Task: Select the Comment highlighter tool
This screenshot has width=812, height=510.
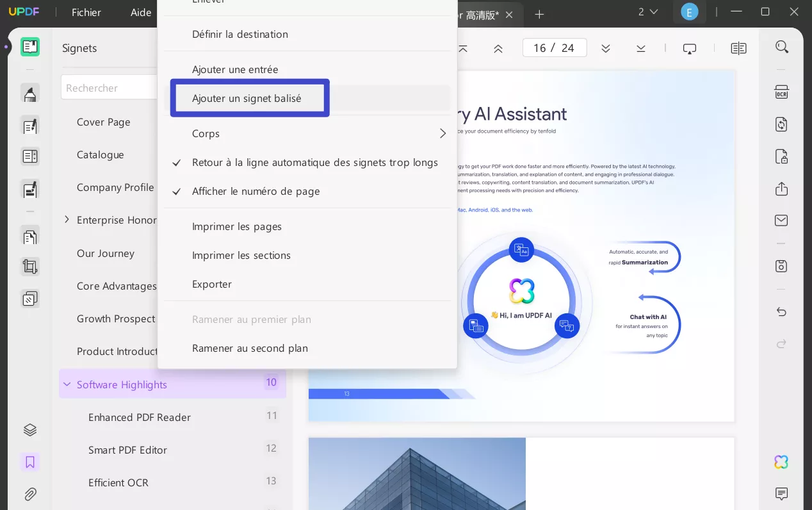Action: click(x=30, y=94)
